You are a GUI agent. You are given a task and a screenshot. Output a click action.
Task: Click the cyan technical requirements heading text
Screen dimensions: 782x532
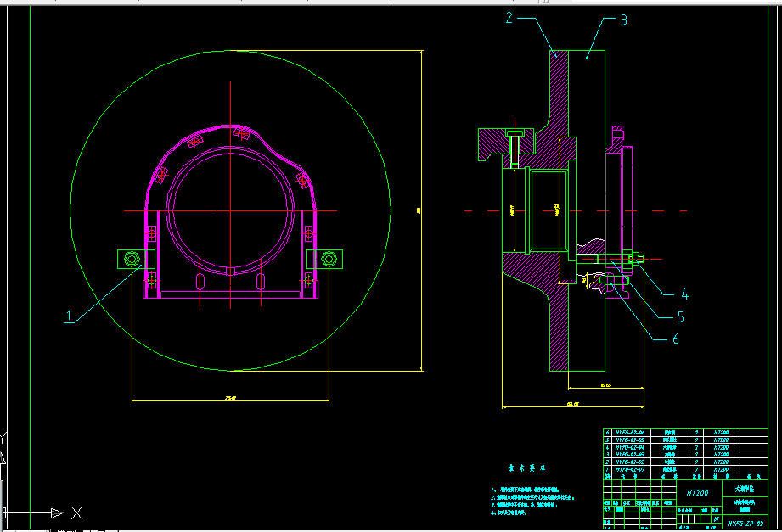point(526,468)
